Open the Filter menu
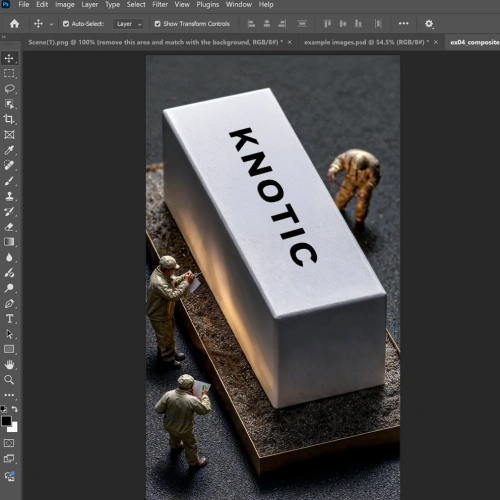Image resolution: width=500 pixels, height=500 pixels. click(160, 5)
